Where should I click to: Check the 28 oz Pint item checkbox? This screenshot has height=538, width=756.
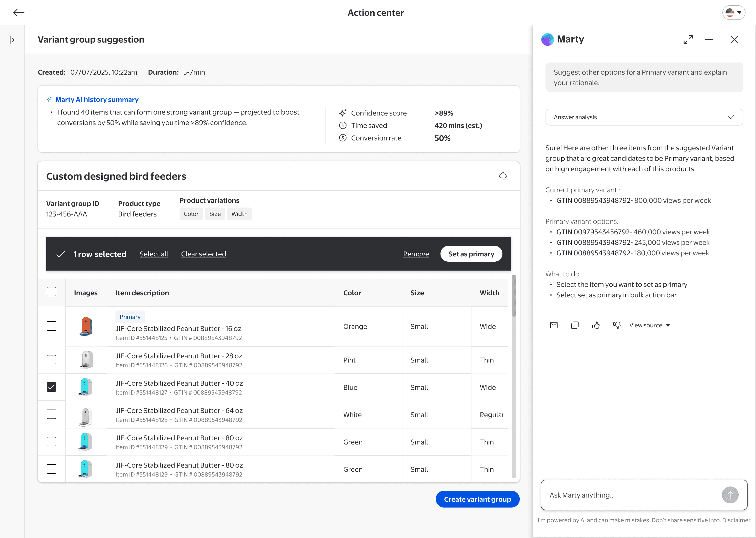click(51, 360)
